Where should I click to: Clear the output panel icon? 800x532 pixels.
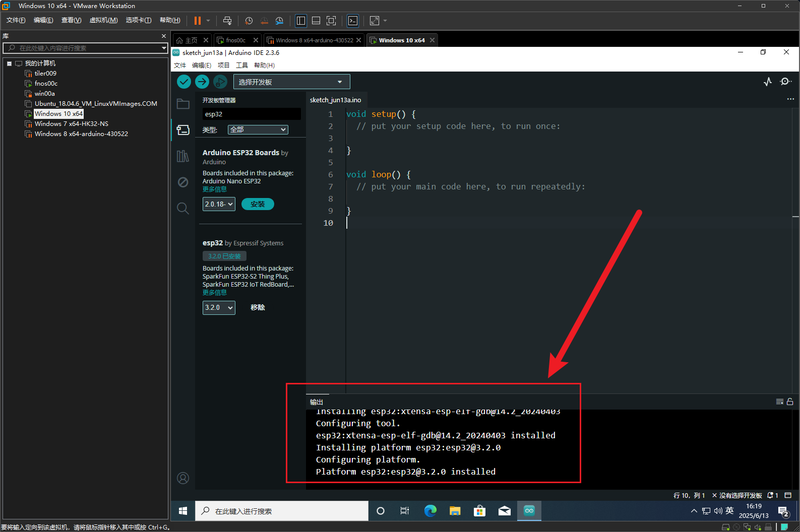[x=780, y=402]
